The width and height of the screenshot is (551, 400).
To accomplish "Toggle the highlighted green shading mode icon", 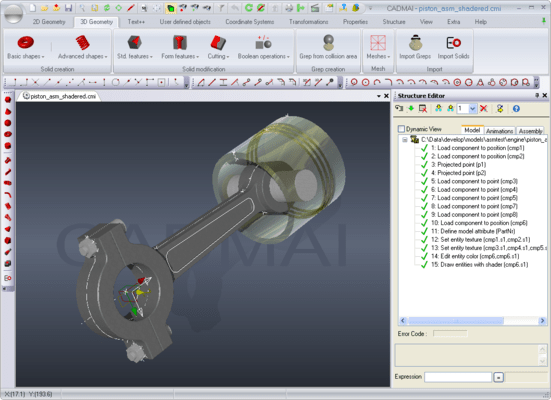I will [x=170, y=7].
